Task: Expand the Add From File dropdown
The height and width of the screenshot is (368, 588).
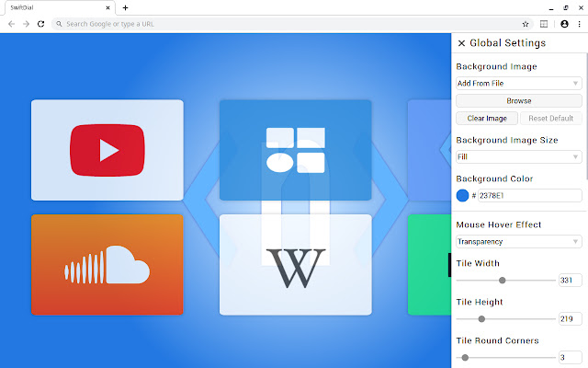Action: point(518,84)
